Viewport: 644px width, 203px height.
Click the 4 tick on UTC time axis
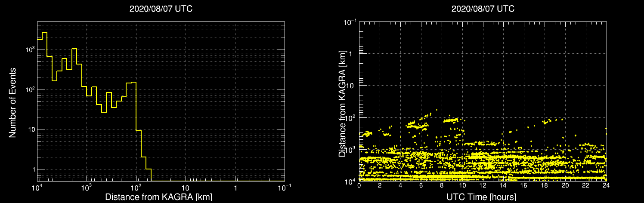(400, 186)
